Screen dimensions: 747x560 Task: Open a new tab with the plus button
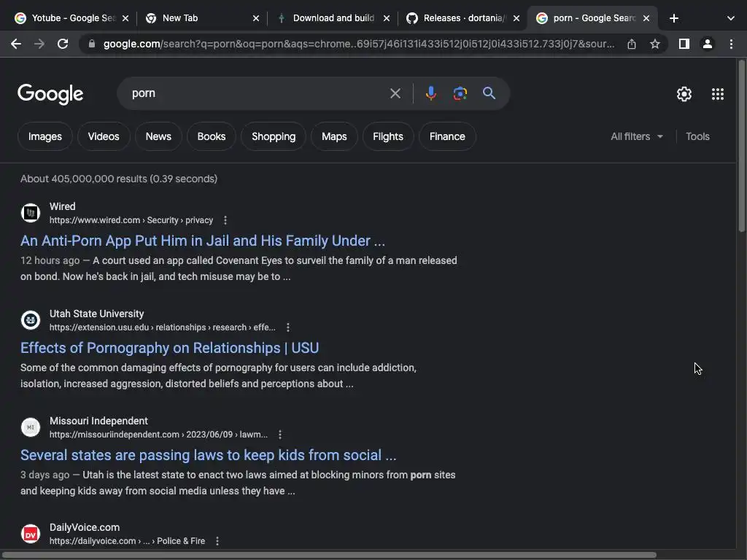[x=673, y=18]
